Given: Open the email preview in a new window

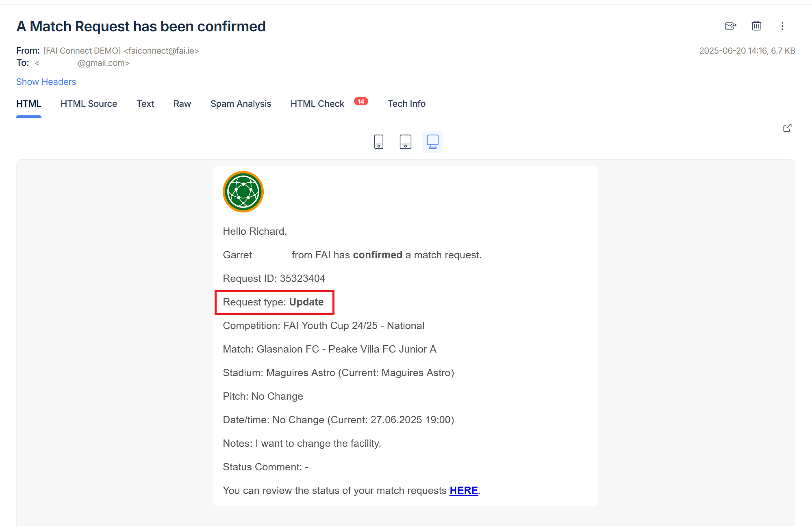Looking at the screenshot, I should (787, 128).
